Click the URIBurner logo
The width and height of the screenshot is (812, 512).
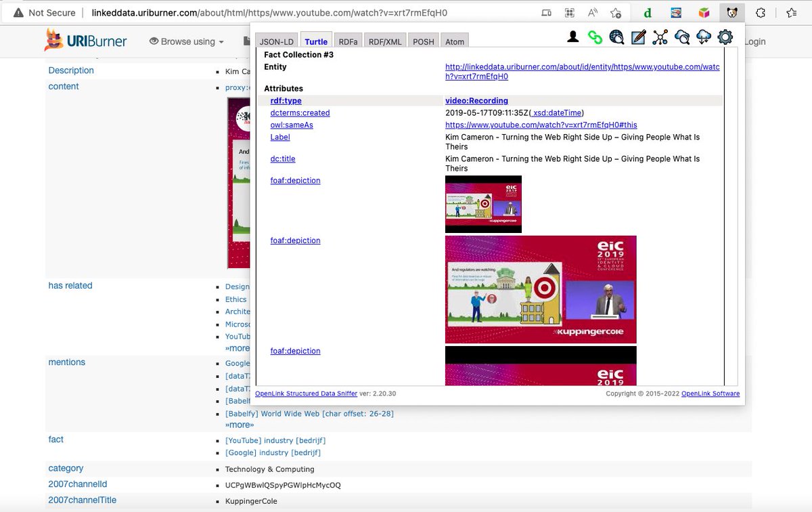pyautogui.click(x=86, y=41)
